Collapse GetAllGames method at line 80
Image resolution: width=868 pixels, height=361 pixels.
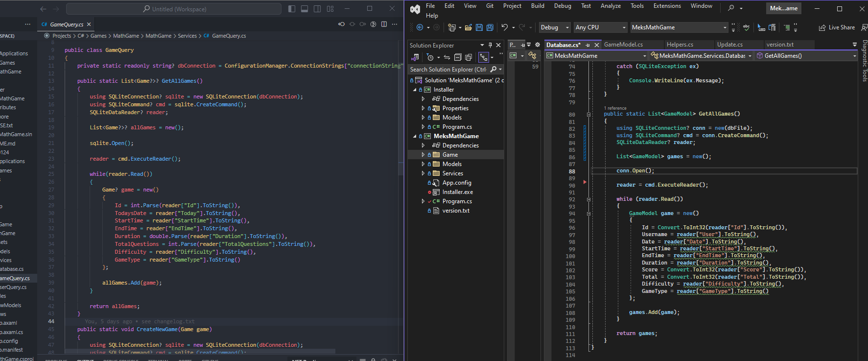588,115
